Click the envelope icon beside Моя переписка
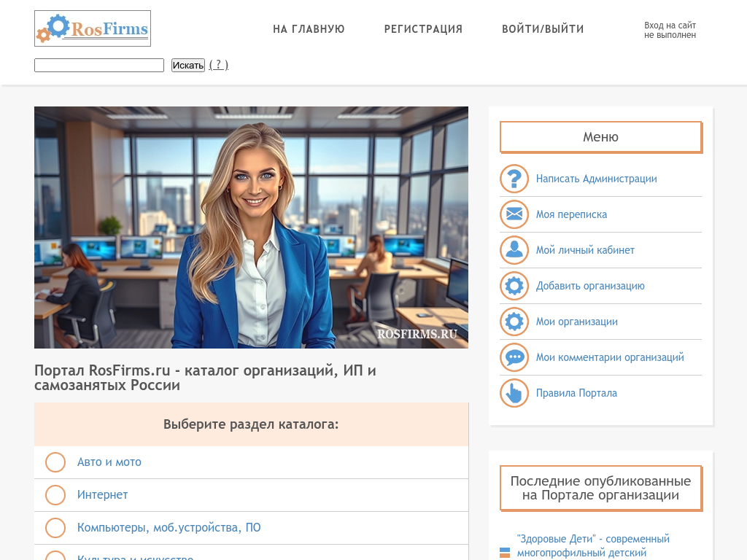This screenshot has width=747, height=560. pos(514,214)
